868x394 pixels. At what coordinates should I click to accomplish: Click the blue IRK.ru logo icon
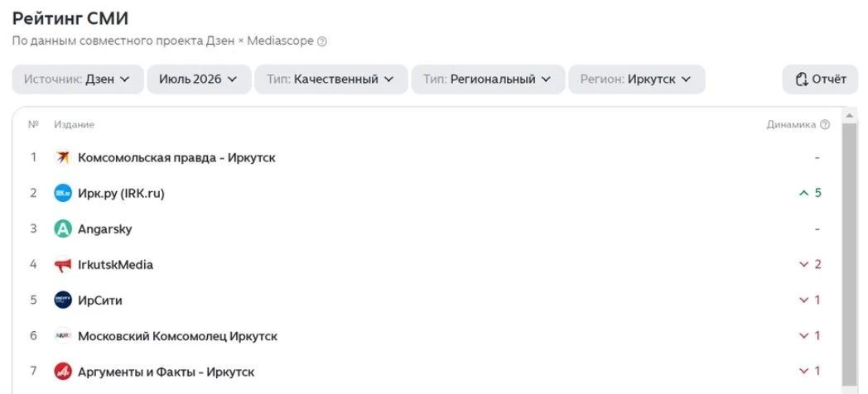(x=63, y=193)
